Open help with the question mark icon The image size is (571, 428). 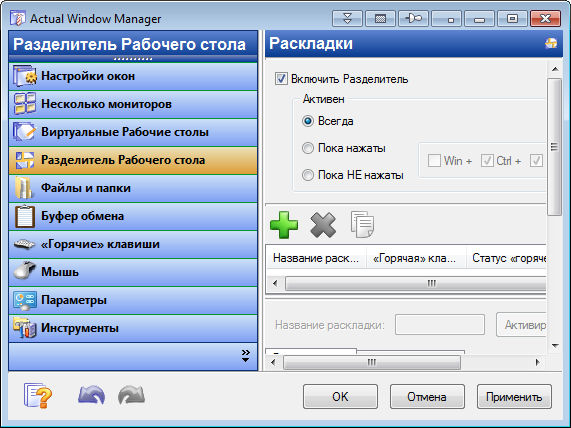[x=38, y=396]
